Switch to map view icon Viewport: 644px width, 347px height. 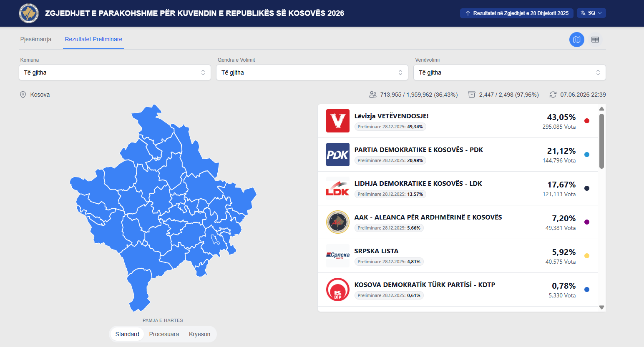[x=577, y=40]
